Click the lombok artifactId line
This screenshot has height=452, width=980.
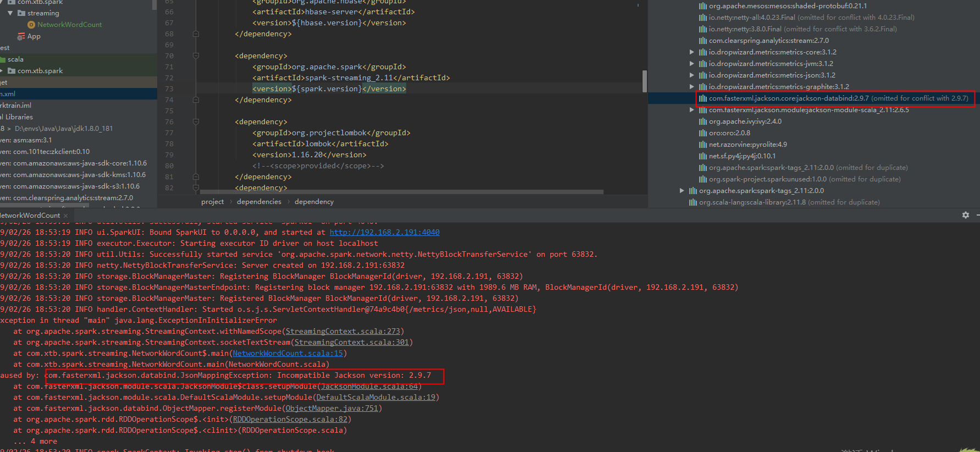320,144
